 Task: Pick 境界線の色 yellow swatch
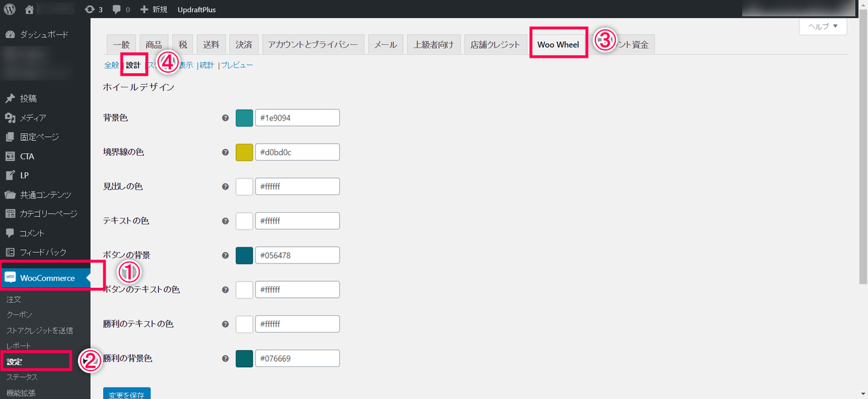[x=244, y=152]
